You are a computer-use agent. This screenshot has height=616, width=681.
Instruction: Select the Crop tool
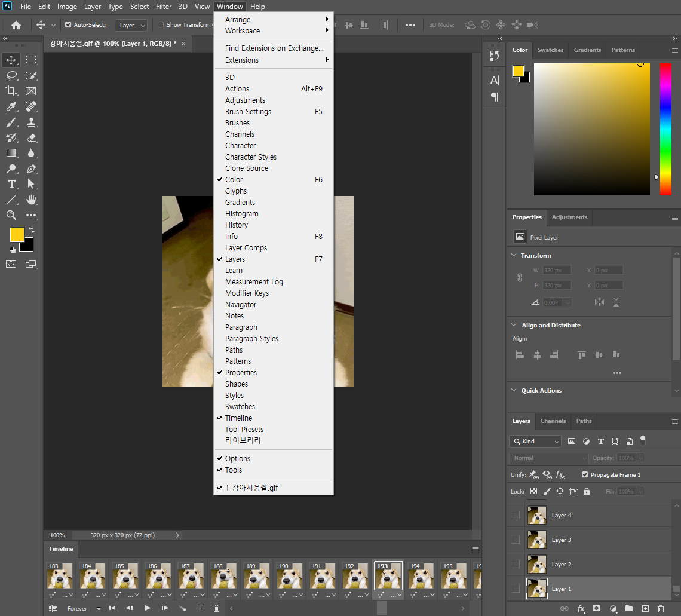pyautogui.click(x=11, y=91)
